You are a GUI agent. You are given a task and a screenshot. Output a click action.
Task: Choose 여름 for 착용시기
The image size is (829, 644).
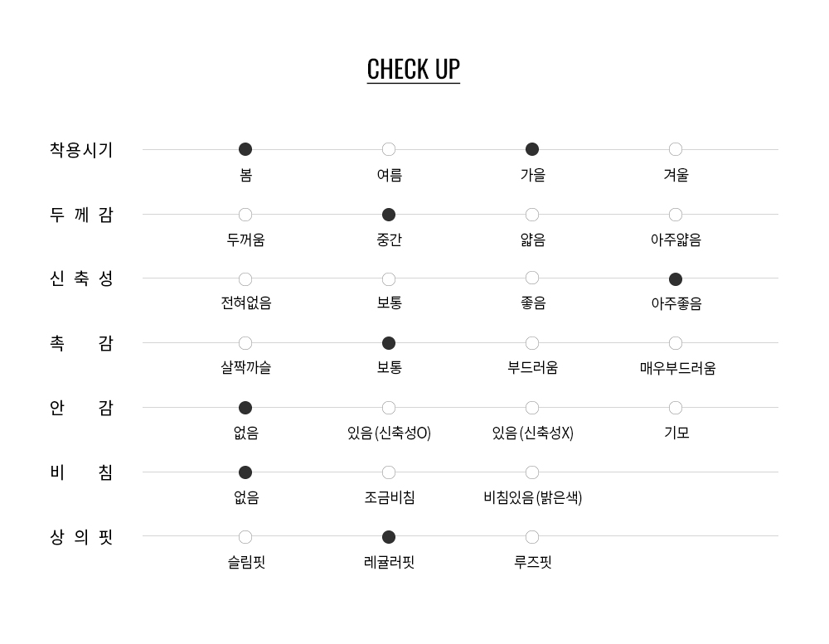pos(389,149)
